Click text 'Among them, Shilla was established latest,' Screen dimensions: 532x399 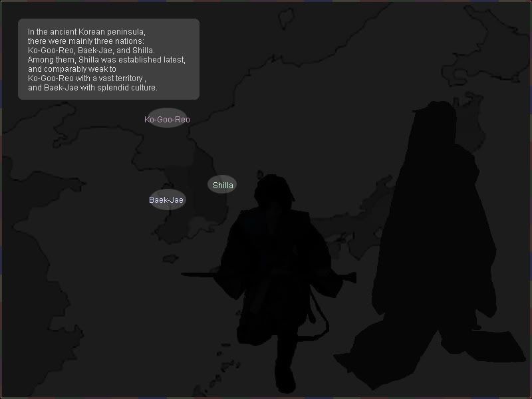[x=106, y=60]
